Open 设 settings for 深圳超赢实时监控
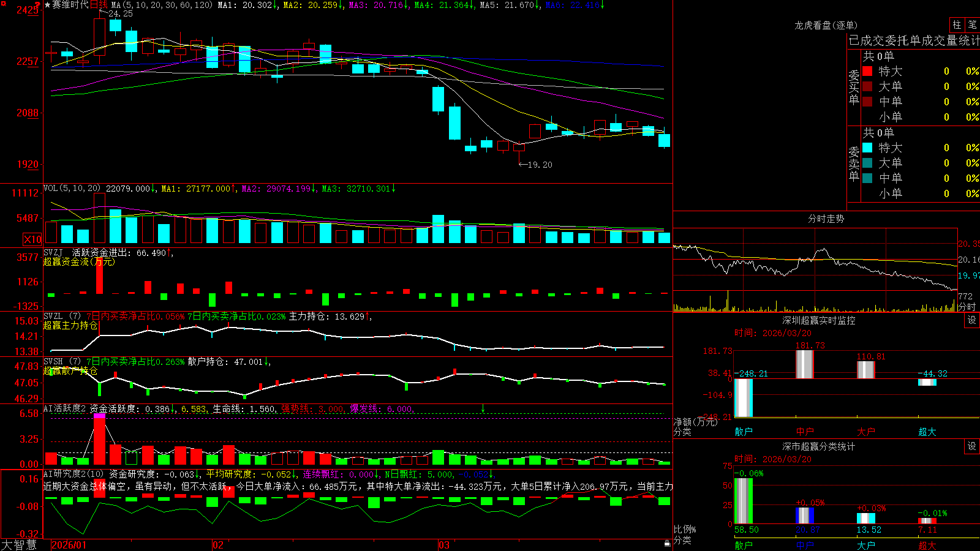The width and height of the screenshot is (980, 551). (x=972, y=320)
